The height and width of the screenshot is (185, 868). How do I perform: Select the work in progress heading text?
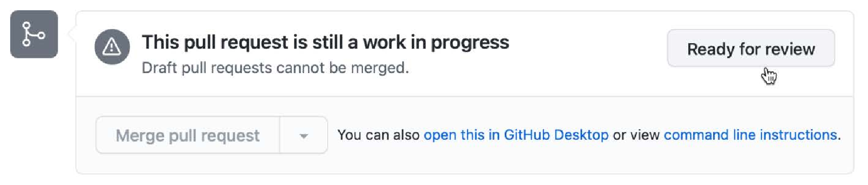[325, 43]
